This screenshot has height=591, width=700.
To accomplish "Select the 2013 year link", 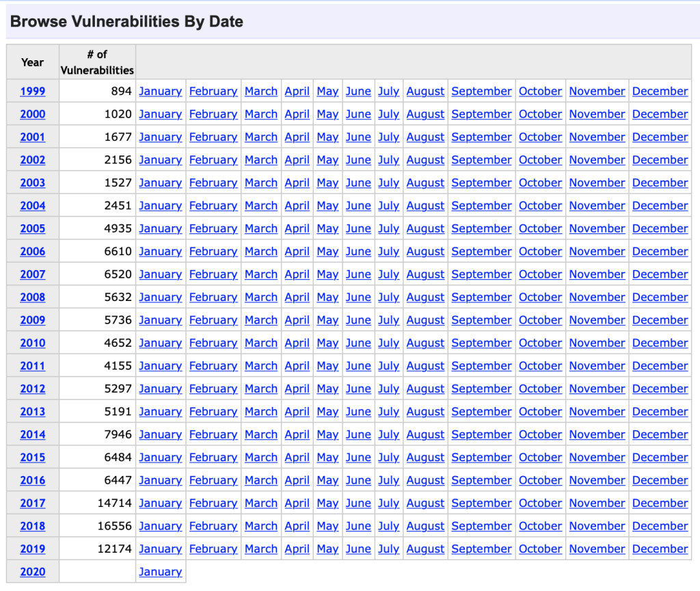I will click(x=33, y=412).
